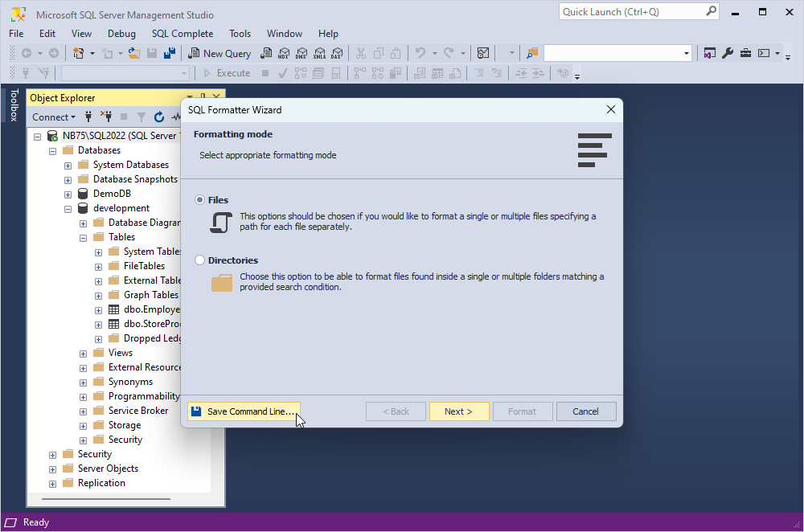Open the Connect dropdown in Object Explorer

53,117
